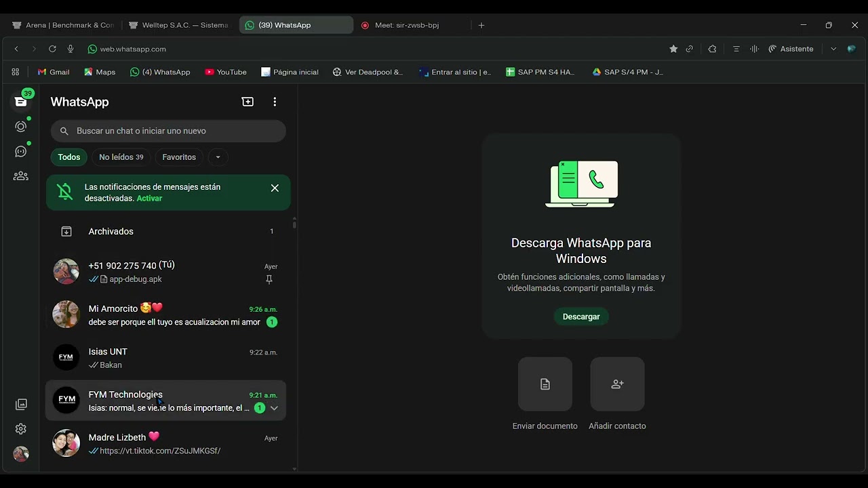Open the YouTube bookmark
Viewport: 868px width, 488px height.
pyautogui.click(x=226, y=72)
